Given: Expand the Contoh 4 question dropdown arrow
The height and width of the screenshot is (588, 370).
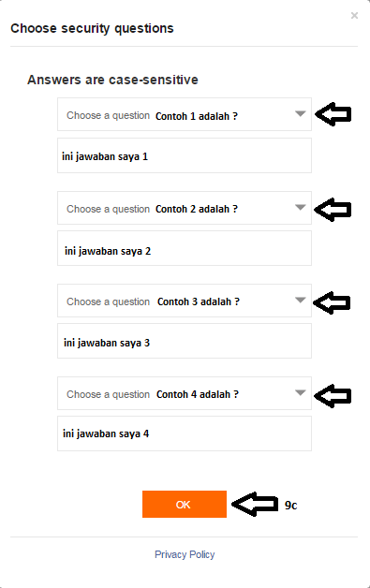Looking at the screenshot, I should [x=300, y=392].
